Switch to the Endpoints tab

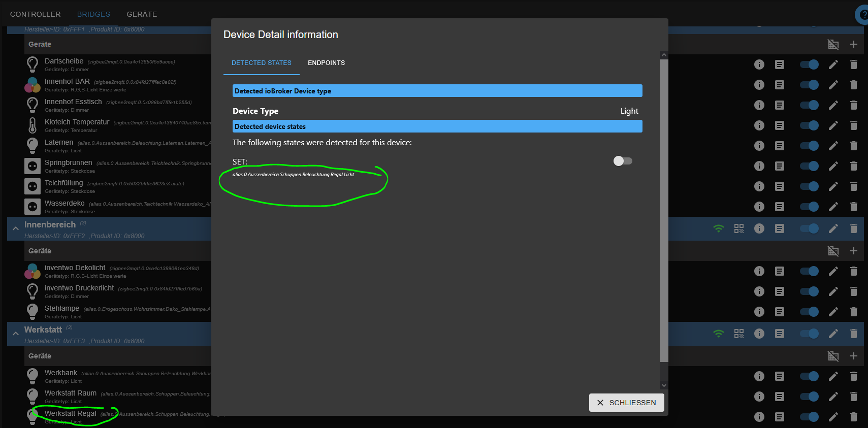pyautogui.click(x=326, y=63)
